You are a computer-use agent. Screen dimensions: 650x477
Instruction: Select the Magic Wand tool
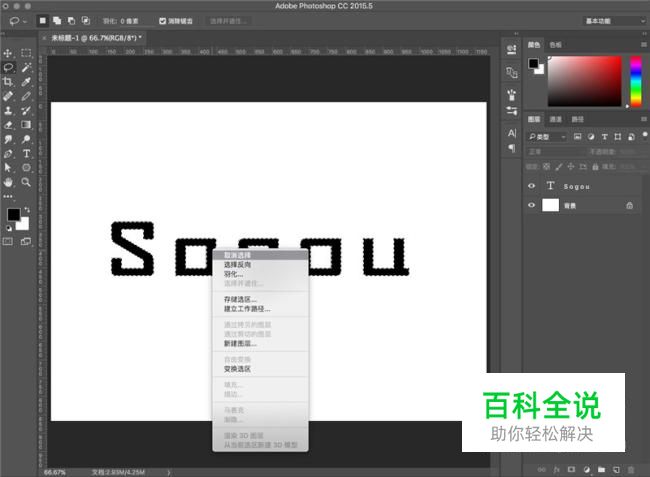coord(26,67)
